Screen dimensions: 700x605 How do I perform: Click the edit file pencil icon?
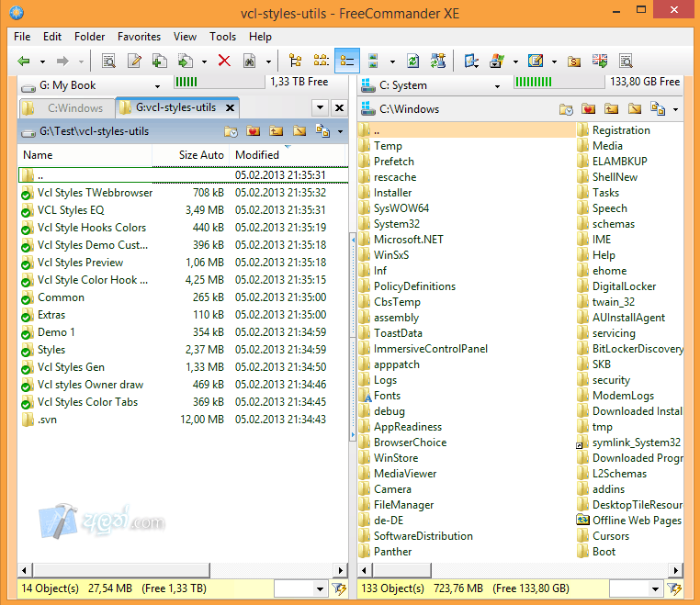[134, 61]
